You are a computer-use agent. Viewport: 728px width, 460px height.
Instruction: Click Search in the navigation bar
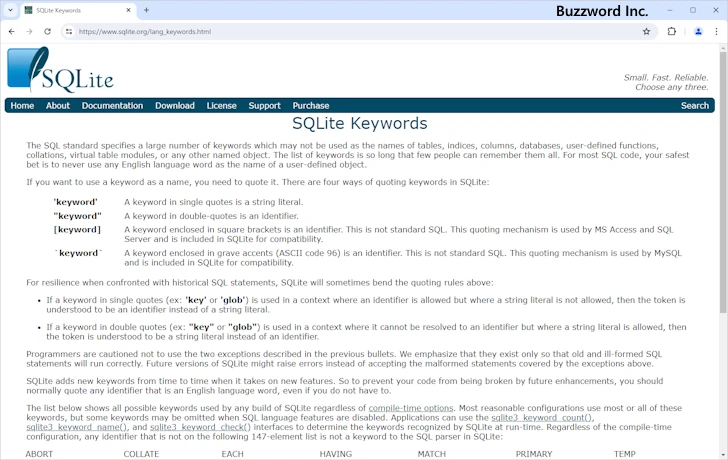pos(694,105)
